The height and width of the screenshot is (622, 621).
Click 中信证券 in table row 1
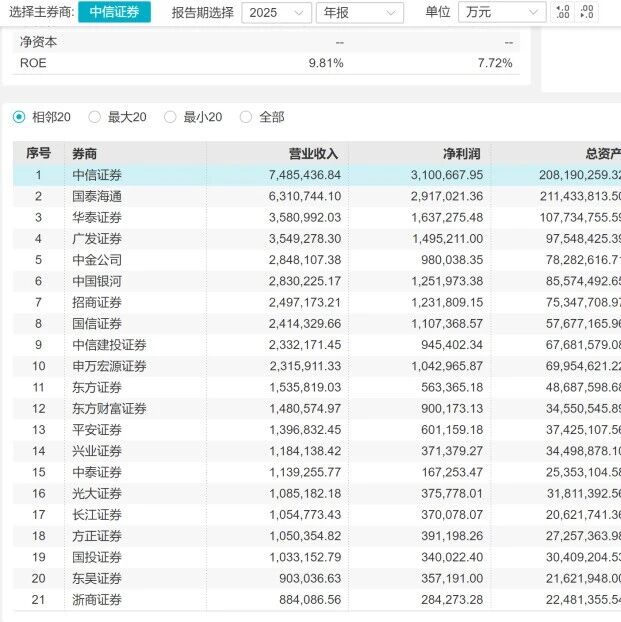pyautogui.click(x=97, y=175)
